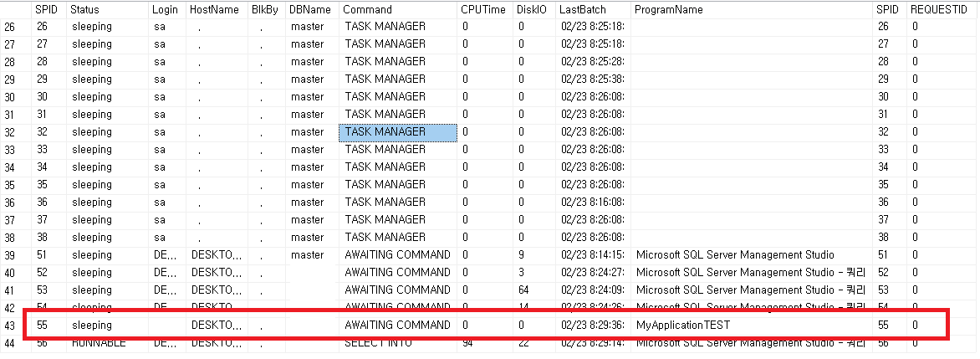980x359 pixels.
Task: Click the sleeping status cell for SPID 55
Action: click(x=107, y=326)
